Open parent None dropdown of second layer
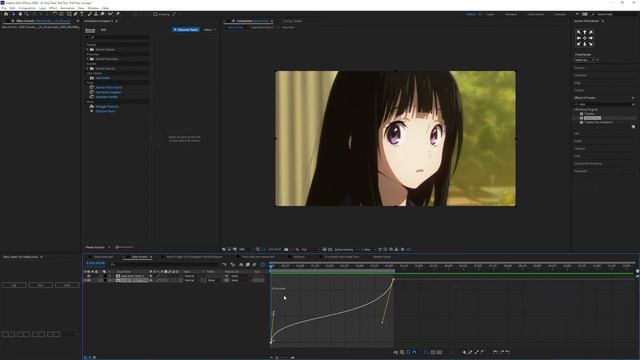640x360 pixels. [x=240, y=280]
